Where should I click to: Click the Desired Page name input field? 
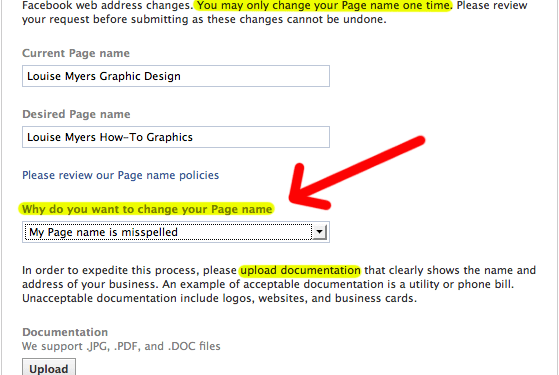click(x=176, y=137)
